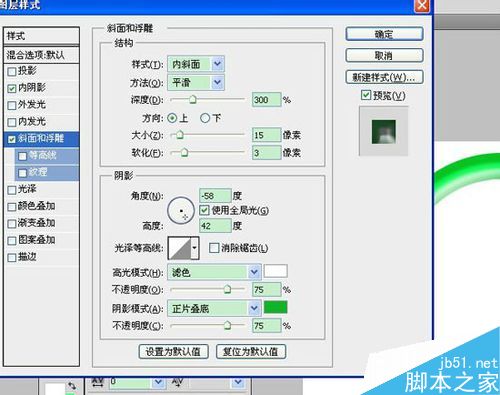Click the kerning AV icon in background panel
Screen dimensions: 500x395
(x=178, y=382)
